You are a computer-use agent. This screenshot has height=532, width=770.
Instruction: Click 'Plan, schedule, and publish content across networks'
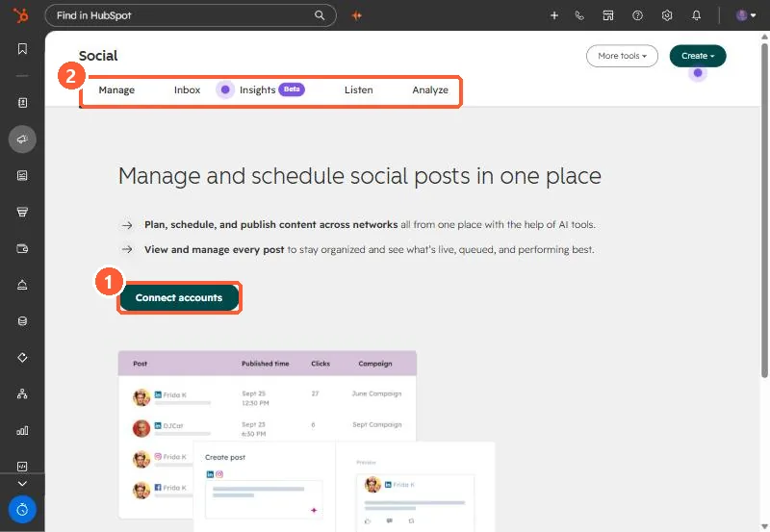[x=270, y=225]
